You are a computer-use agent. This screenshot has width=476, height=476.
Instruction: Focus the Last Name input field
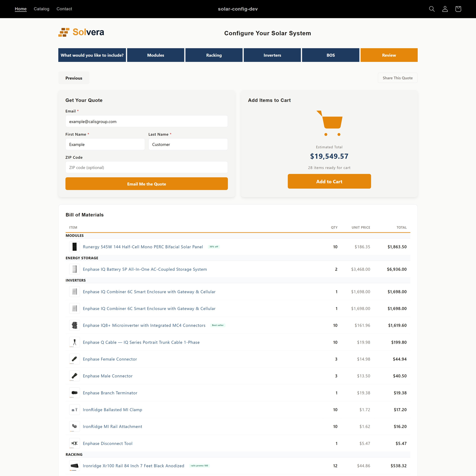[x=188, y=144]
